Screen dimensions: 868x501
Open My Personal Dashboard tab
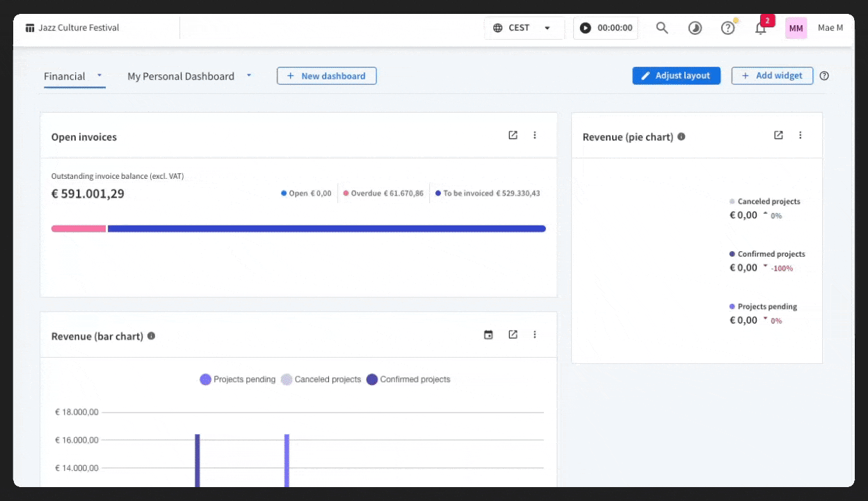[x=181, y=77]
